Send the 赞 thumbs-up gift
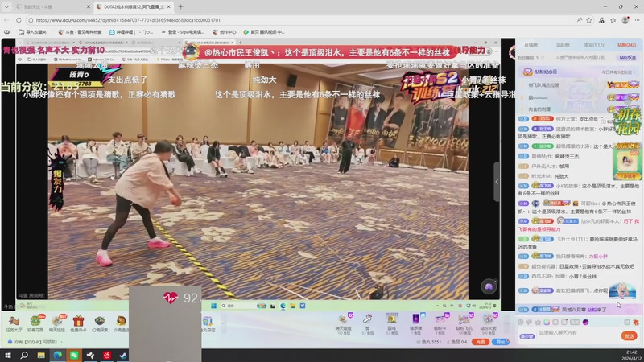 pos(368,324)
